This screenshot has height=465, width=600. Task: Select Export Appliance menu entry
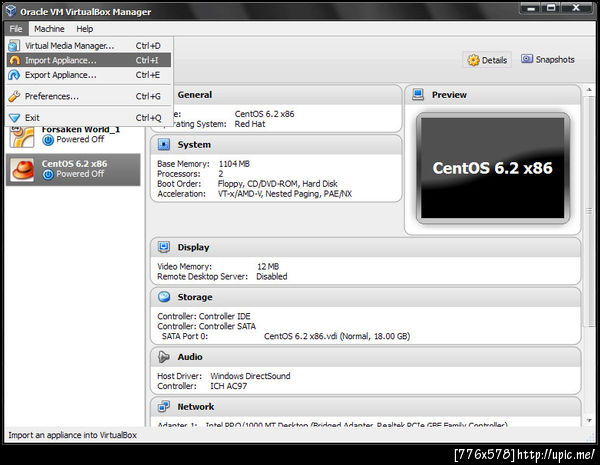(89, 75)
